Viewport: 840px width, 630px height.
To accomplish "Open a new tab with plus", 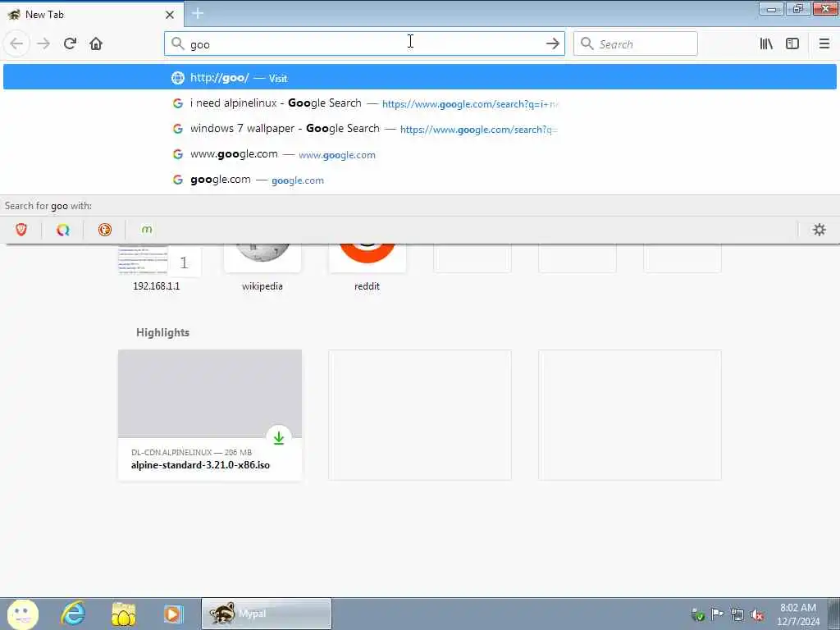I will point(198,13).
